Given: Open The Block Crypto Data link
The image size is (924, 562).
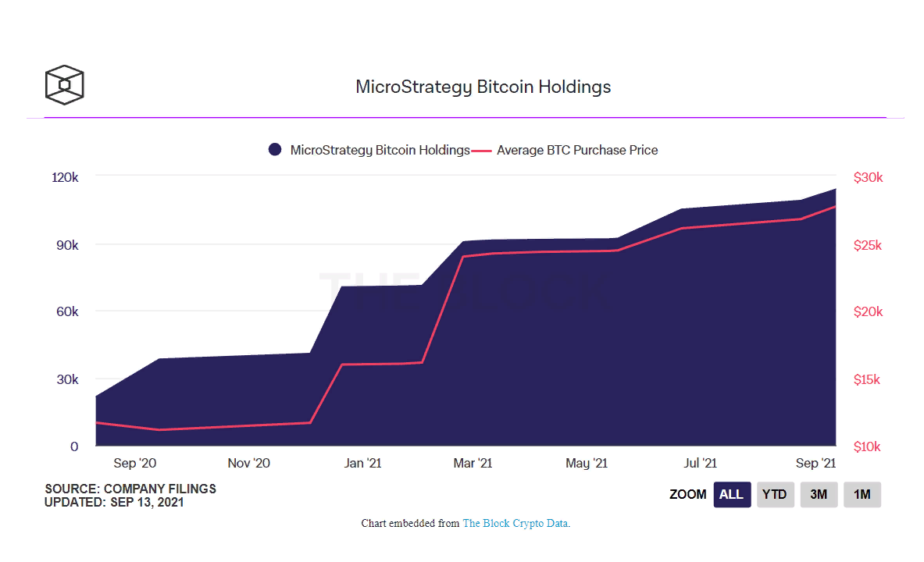Looking at the screenshot, I should point(516,523).
